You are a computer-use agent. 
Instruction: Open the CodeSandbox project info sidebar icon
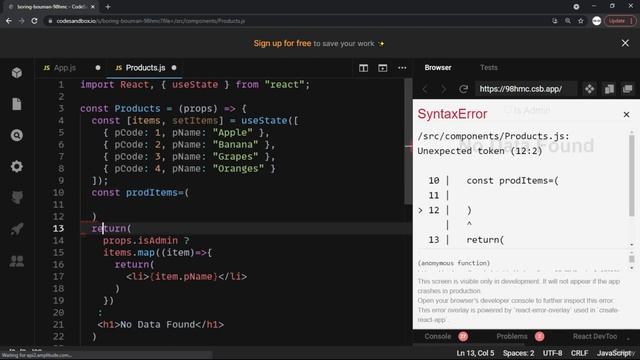17,73
